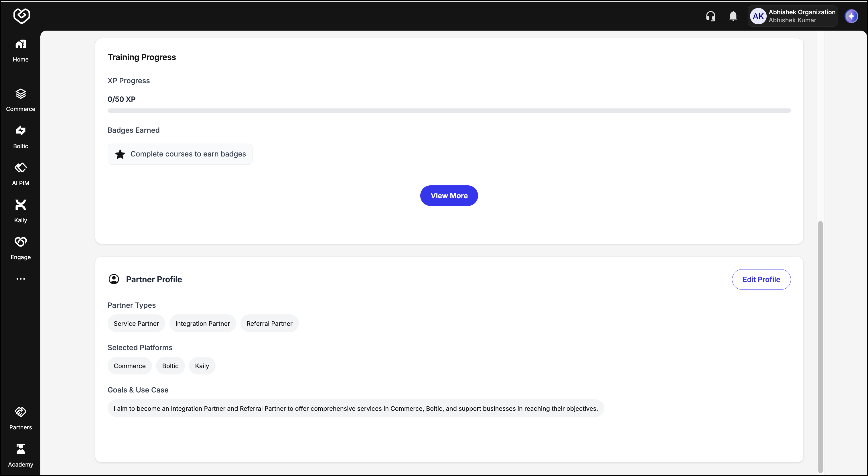The width and height of the screenshot is (868, 476).
Task: Click the Integration Partner chip
Action: pos(202,324)
